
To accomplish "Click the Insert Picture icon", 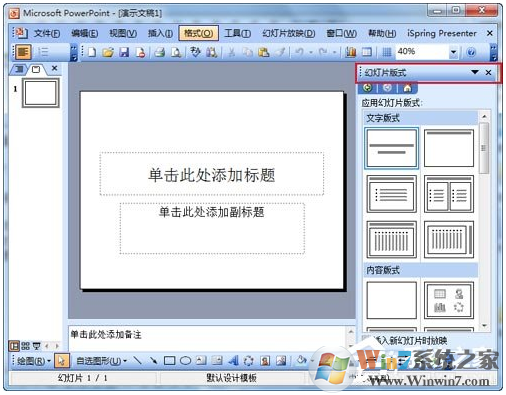I will pyautogui.click(x=281, y=361).
